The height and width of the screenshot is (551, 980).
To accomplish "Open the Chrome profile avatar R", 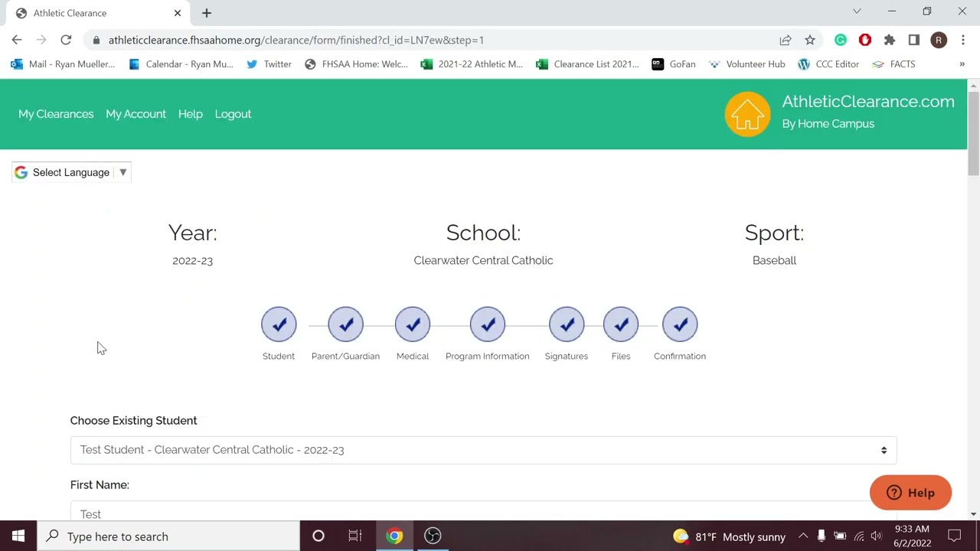I will [x=939, y=40].
